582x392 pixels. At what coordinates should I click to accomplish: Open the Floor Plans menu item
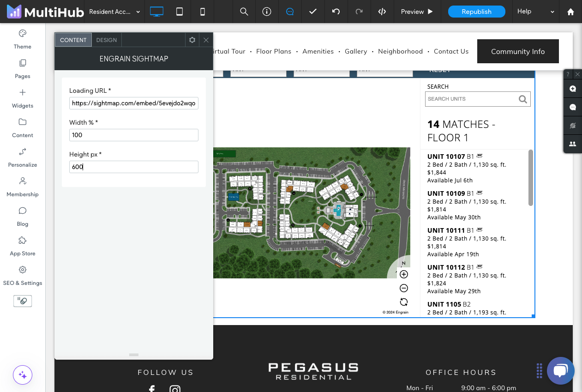pyautogui.click(x=274, y=51)
